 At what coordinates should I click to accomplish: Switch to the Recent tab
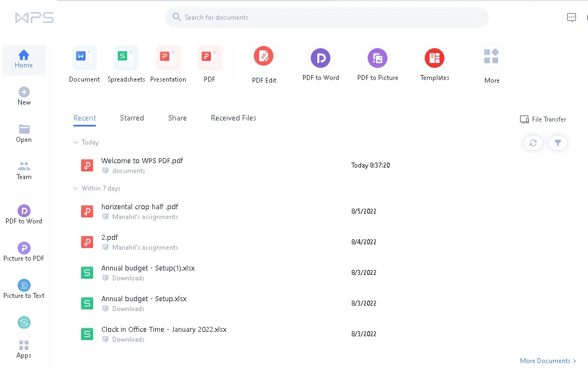pos(85,118)
